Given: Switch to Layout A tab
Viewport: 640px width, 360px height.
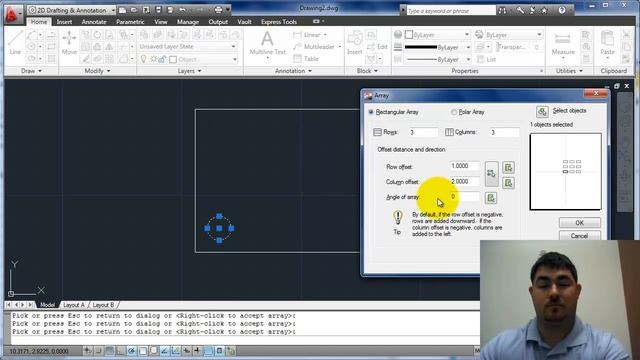Looking at the screenshot, I should [x=74, y=305].
